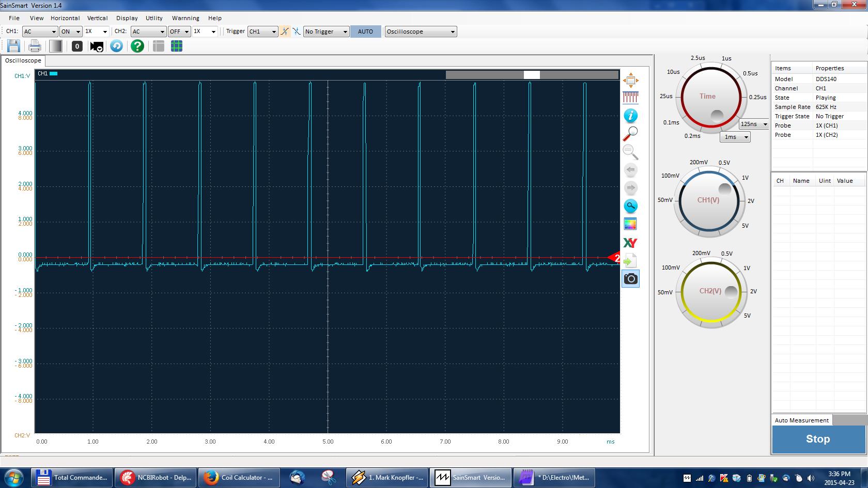868x488 pixels.
Task: Toggle rising edge trigger slope
Action: [x=285, y=32]
